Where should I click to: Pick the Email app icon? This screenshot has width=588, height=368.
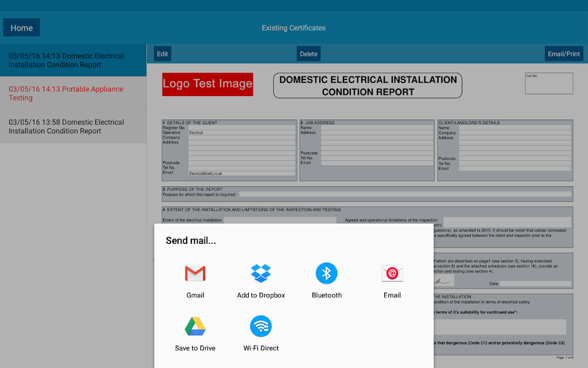(x=392, y=273)
